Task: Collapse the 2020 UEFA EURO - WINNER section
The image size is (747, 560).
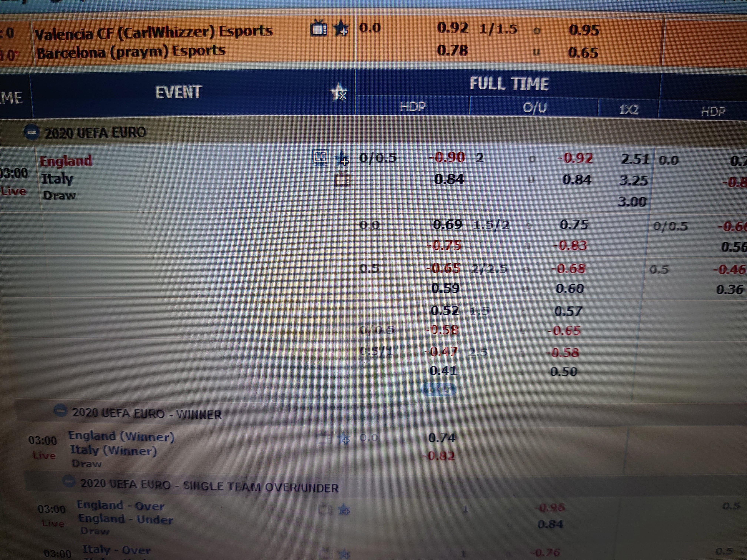Action: [x=61, y=411]
